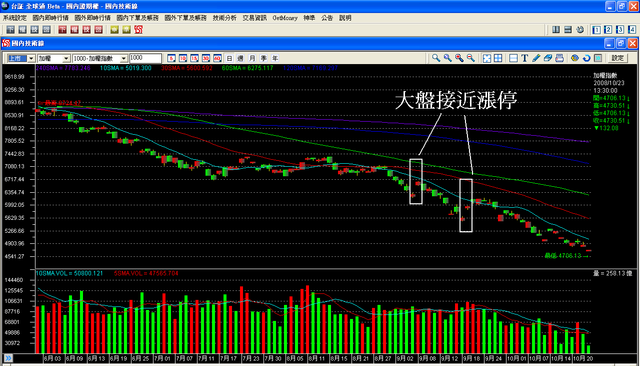The image size is (640, 366).
Task: Select the weekly 週 chart period
Action: [241, 58]
